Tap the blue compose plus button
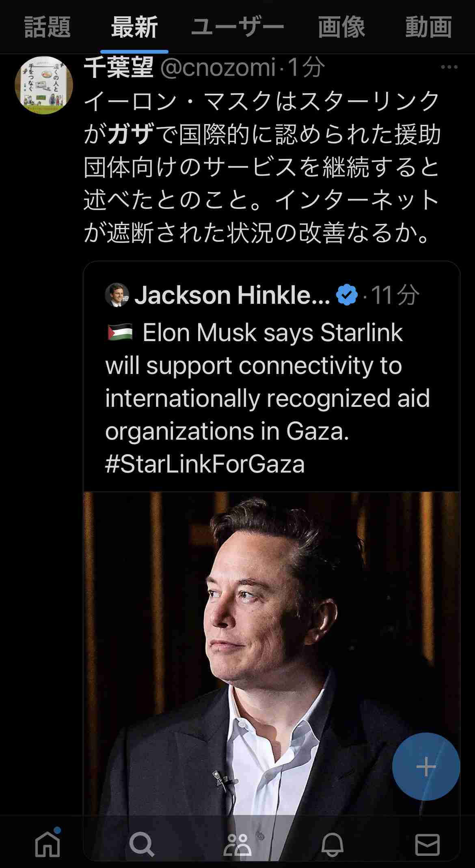Screen dimensions: 475x868 point(426,767)
